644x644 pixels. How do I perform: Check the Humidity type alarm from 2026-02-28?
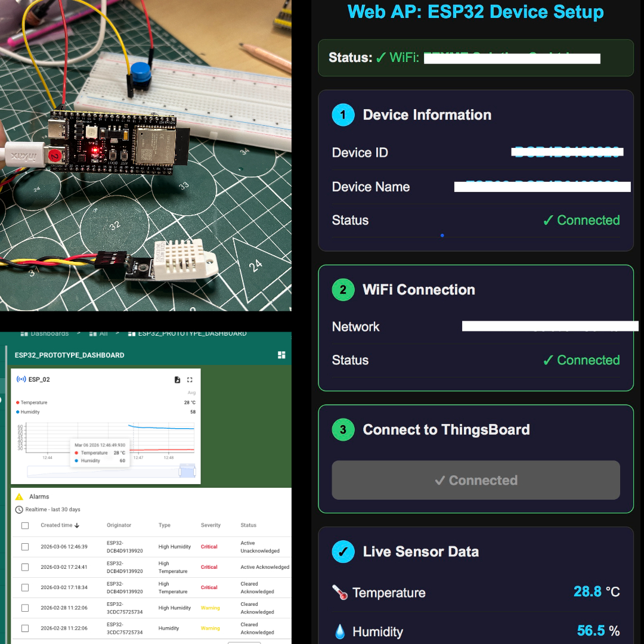tap(25, 628)
